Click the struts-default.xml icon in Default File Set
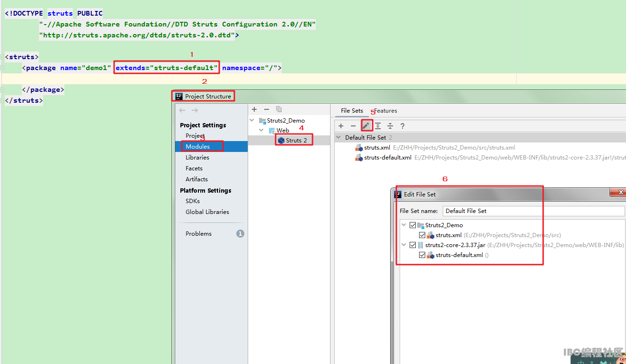 359,158
